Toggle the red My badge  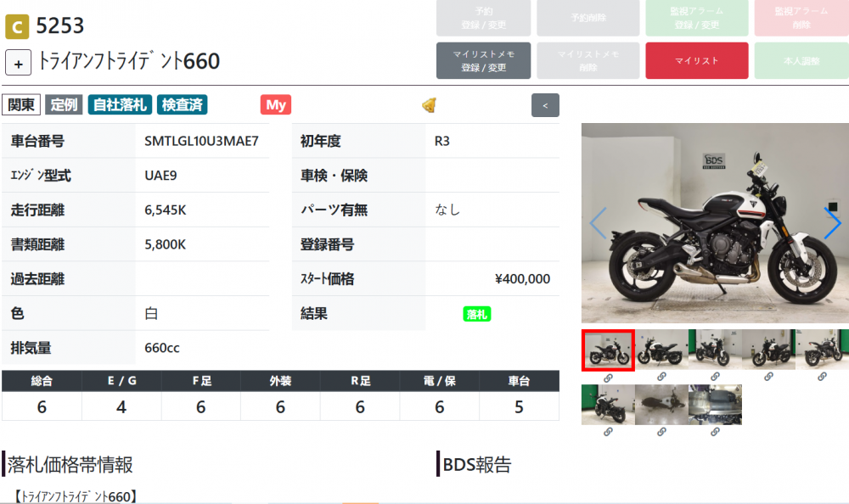pyautogui.click(x=276, y=104)
